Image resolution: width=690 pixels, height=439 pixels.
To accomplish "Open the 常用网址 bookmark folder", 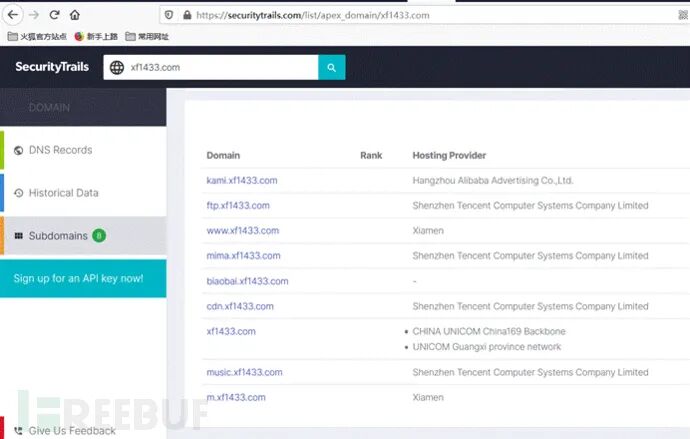I will pos(147,37).
